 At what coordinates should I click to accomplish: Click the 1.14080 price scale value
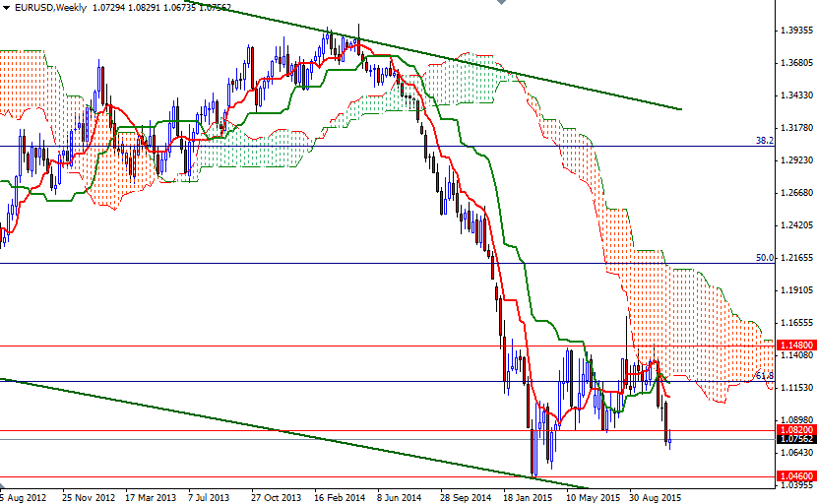pyautogui.click(x=796, y=355)
